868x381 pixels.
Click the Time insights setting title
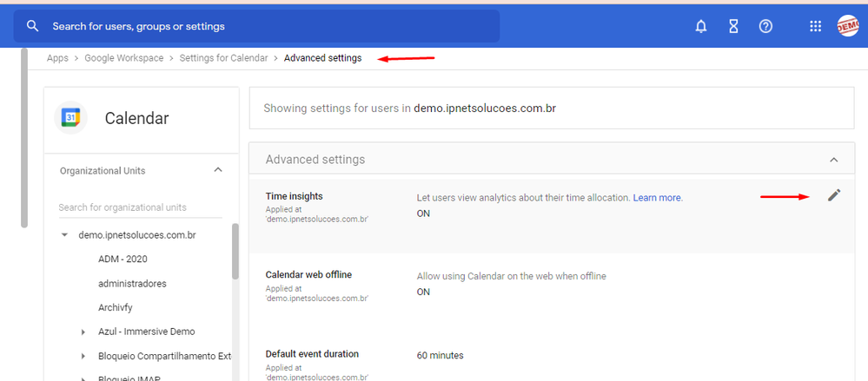tap(294, 196)
